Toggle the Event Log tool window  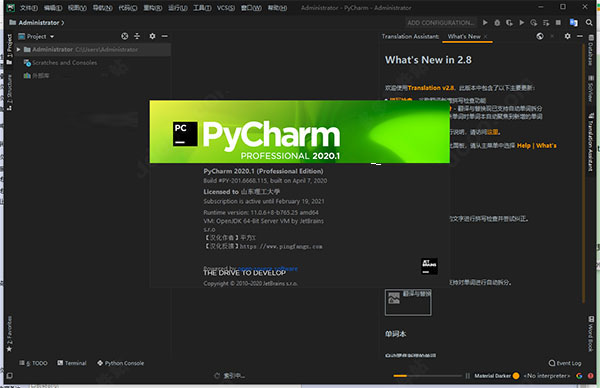pyautogui.click(x=565, y=363)
